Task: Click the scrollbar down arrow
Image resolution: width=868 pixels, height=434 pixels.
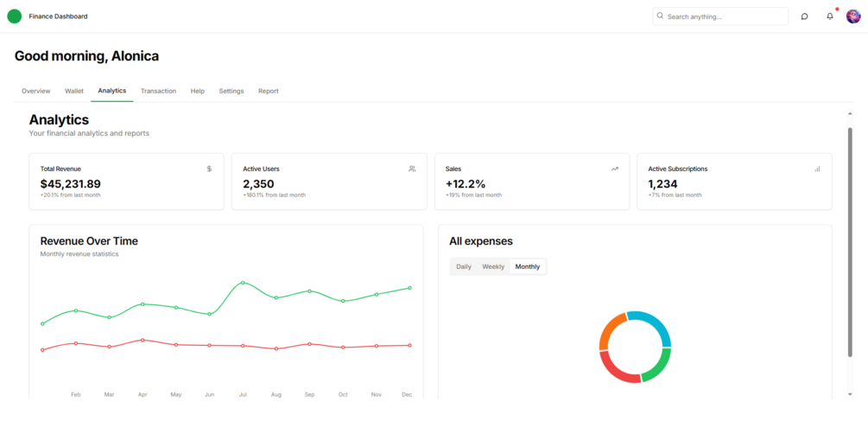Action: (x=850, y=394)
